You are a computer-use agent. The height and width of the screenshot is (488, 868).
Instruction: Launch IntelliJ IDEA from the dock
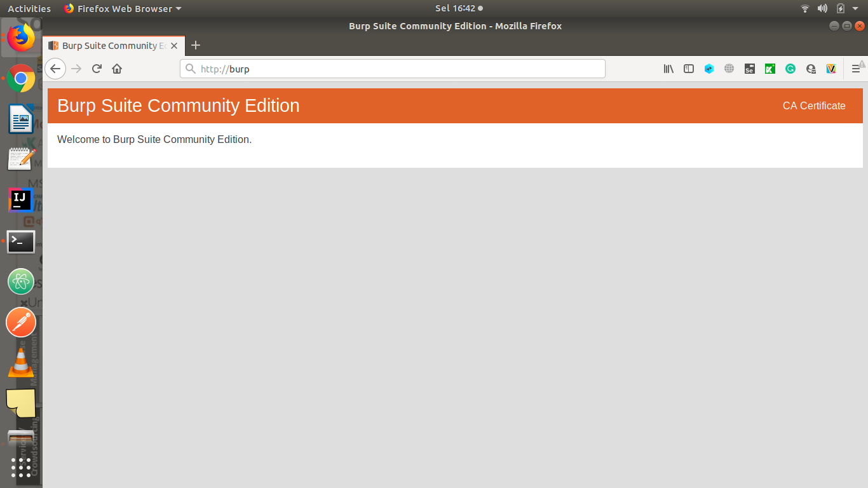point(21,200)
